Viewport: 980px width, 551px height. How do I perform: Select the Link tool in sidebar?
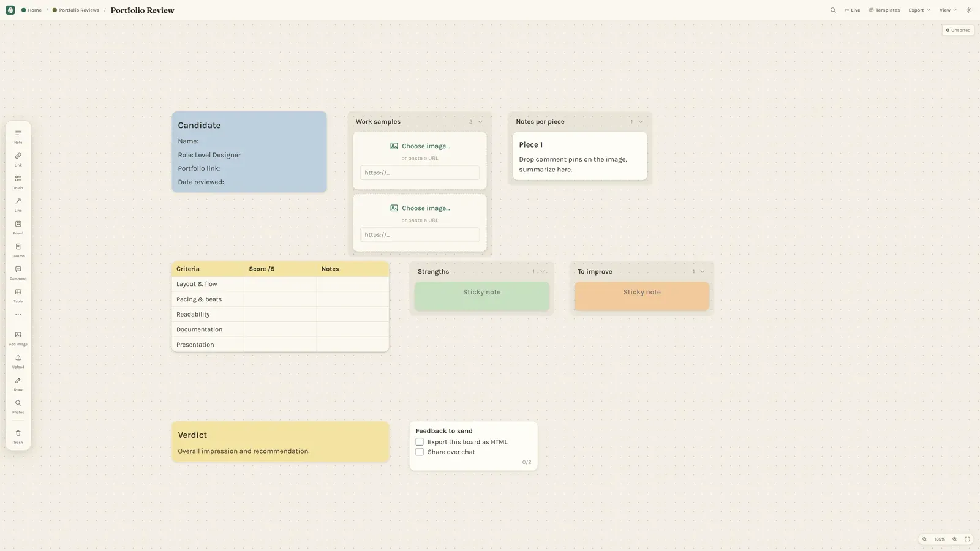(18, 159)
